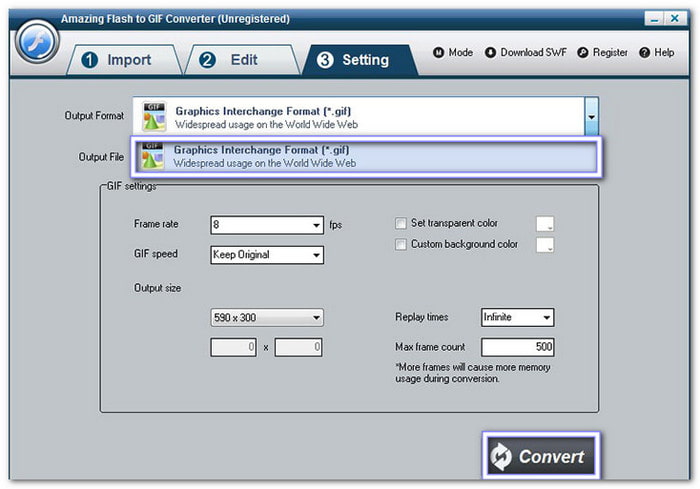Close the converter window

pyautogui.click(x=675, y=19)
